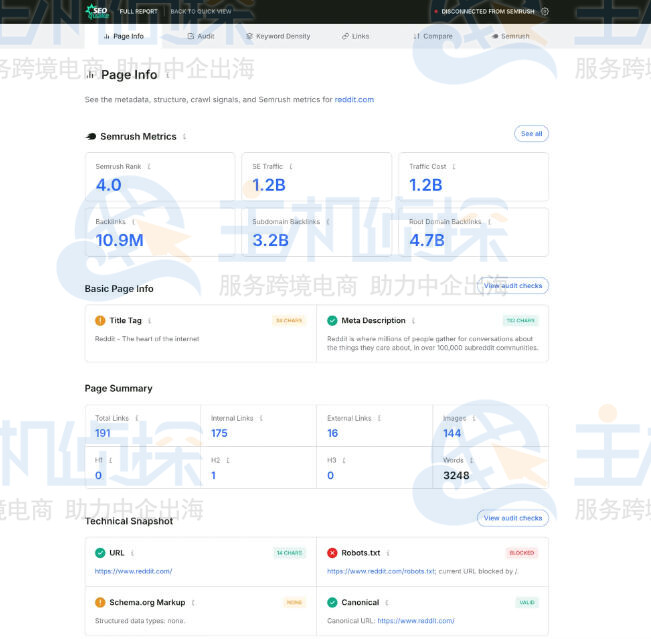Click the Total Links info icon

click(x=137, y=418)
